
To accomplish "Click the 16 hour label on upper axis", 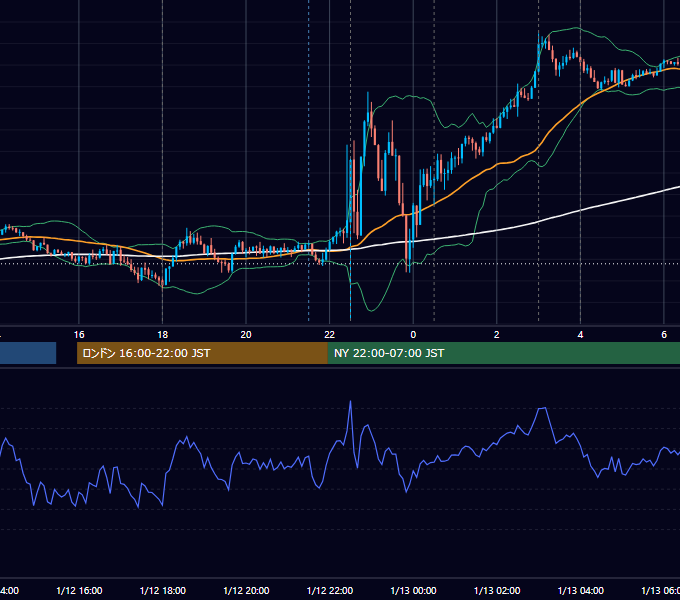I will [79, 335].
